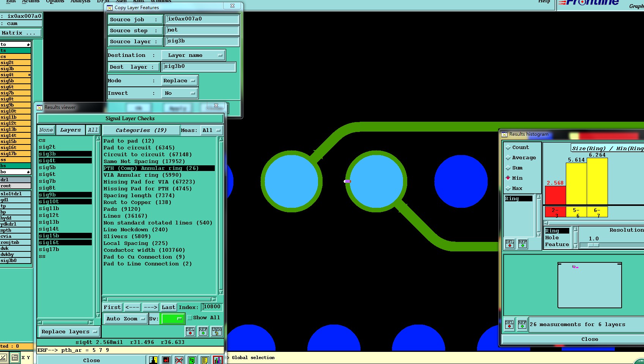
Task: Open the Options menu
Action: [55, 2]
